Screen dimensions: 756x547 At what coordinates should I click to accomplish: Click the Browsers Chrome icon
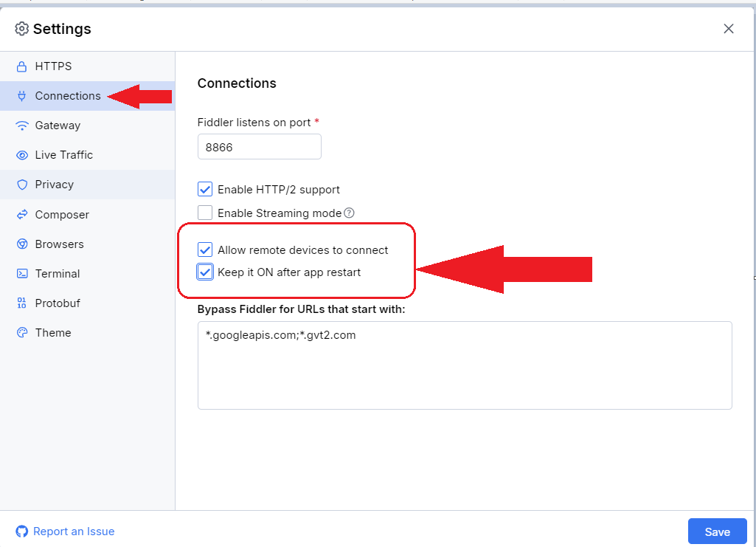(x=21, y=244)
